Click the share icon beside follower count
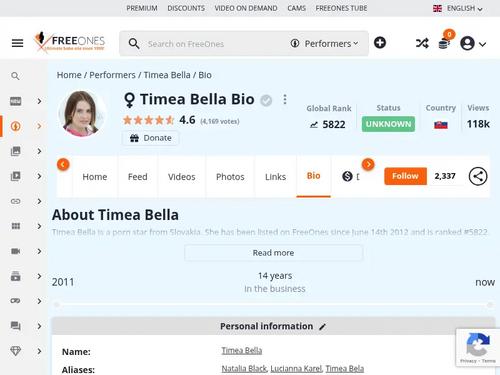The width and height of the screenshot is (500, 375). [x=478, y=176]
